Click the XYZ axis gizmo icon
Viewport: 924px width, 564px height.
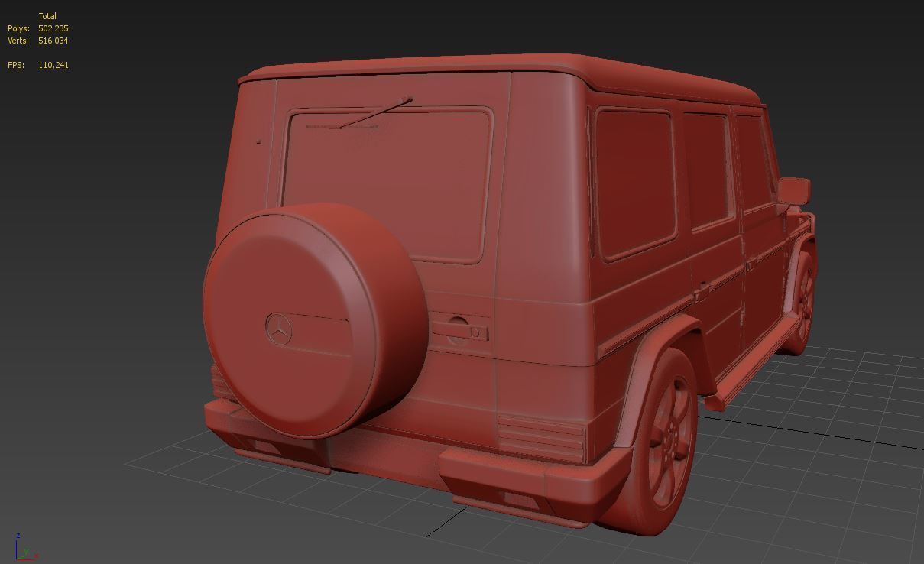pyautogui.click(x=25, y=547)
